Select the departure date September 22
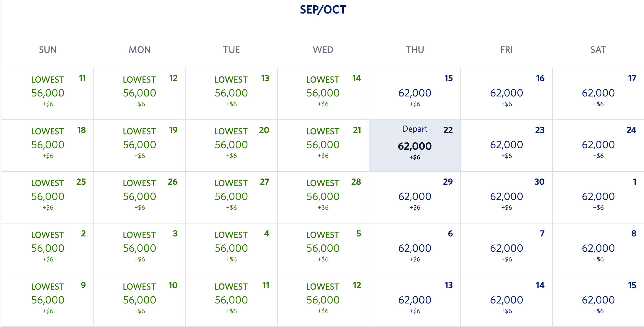Screen dimensions: 644x327 click(415, 145)
